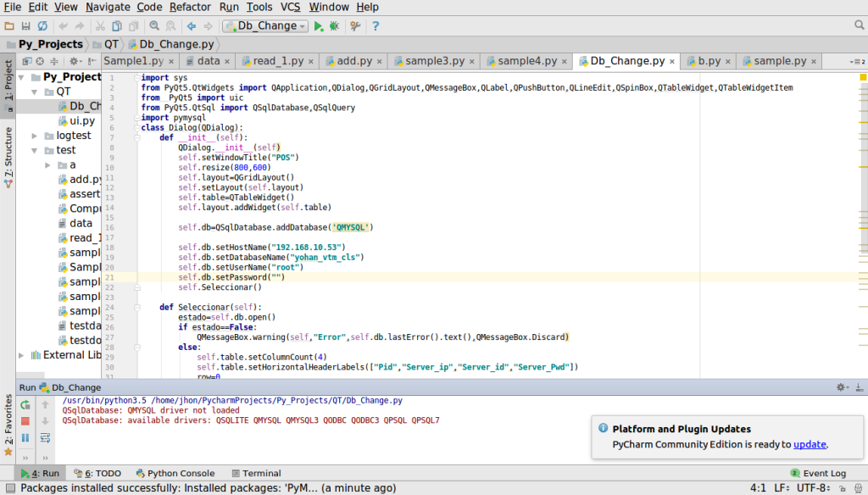The image size is (868, 495).
Task: Open the VCS menu
Action: pyautogui.click(x=290, y=7)
